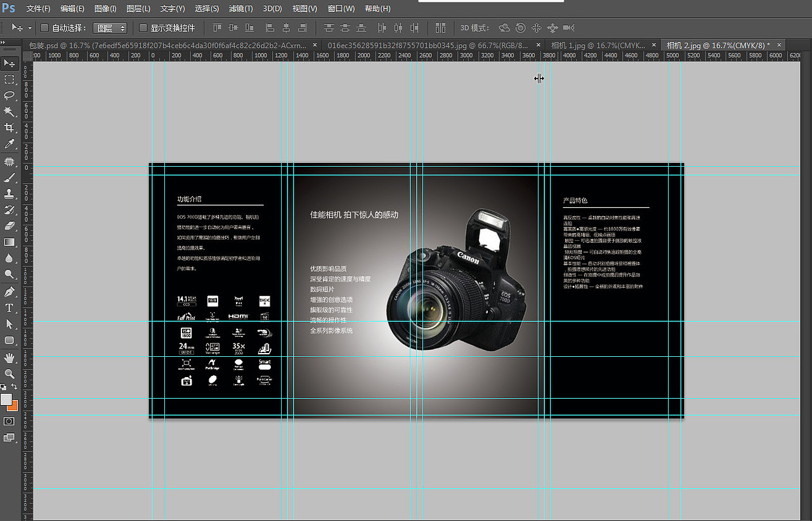The height and width of the screenshot is (521, 812).
Task: Select the Zoom tool
Action: tap(10, 374)
